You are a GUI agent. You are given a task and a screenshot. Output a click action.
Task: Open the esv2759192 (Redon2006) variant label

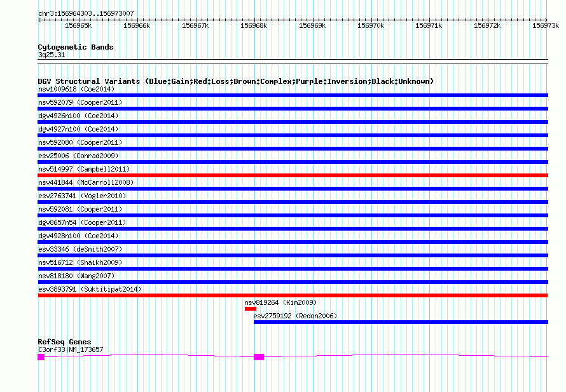[295, 316]
